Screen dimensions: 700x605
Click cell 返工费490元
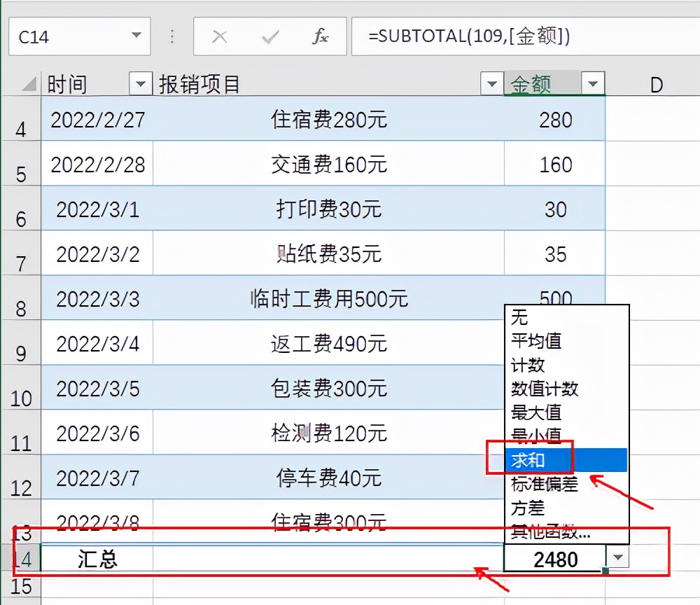[x=328, y=344]
